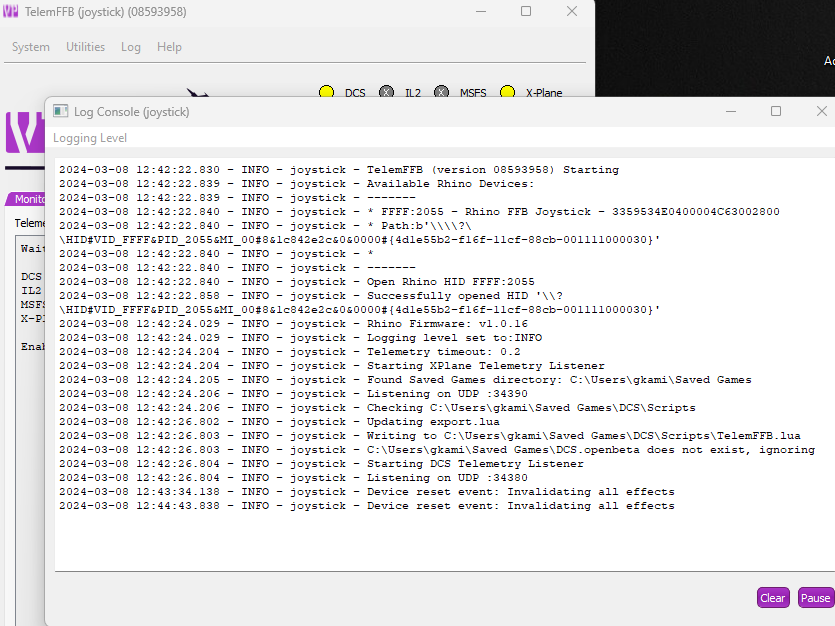This screenshot has width=835, height=626.
Task: Click the 'Available Rhino Devices:' log line
Action: coord(297,184)
